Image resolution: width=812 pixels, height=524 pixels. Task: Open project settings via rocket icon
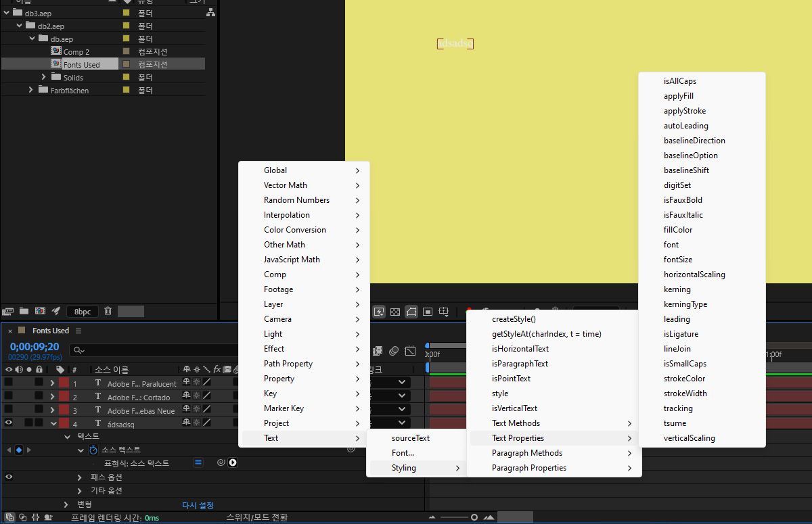[56, 311]
